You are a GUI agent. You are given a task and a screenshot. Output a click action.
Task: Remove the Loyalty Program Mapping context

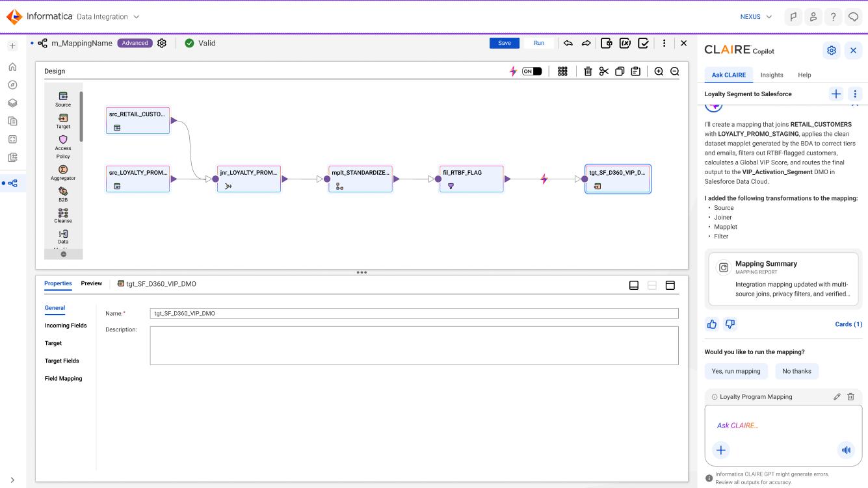pyautogui.click(x=850, y=397)
